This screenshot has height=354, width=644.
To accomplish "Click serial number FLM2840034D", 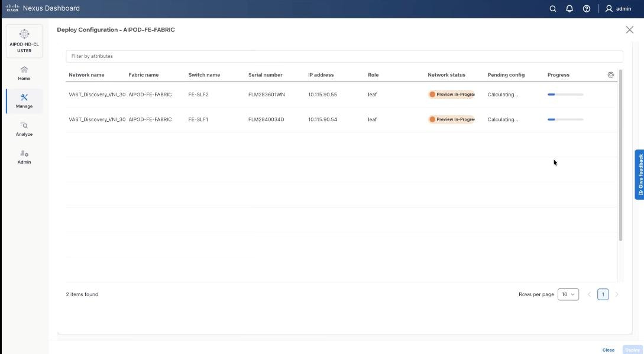I will click(266, 119).
